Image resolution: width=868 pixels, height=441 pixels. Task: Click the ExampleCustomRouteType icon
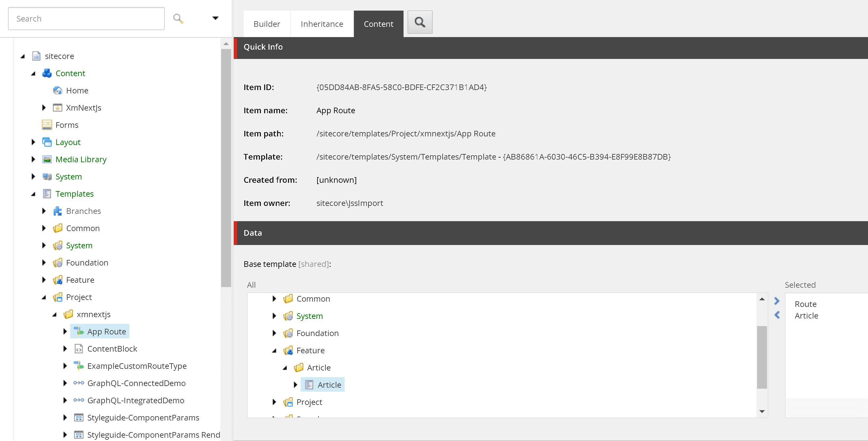tap(79, 366)
